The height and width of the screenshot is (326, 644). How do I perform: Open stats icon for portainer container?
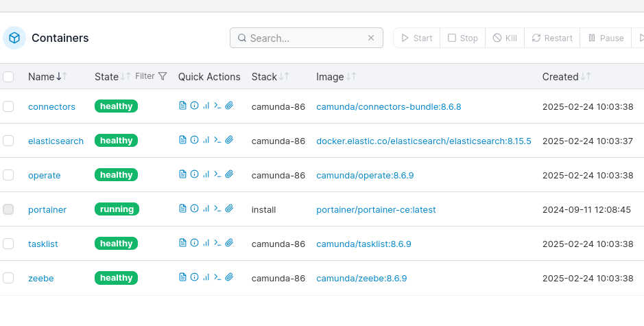pos(206,209)
